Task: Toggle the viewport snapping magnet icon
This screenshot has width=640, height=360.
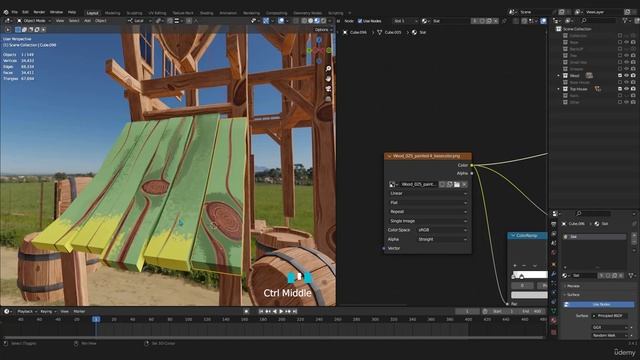Action: [170, 21]
